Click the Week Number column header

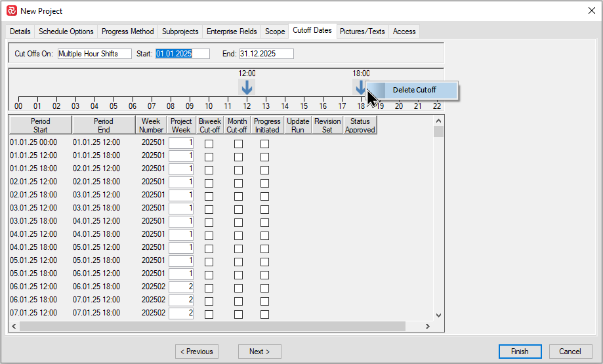point(151,125)
